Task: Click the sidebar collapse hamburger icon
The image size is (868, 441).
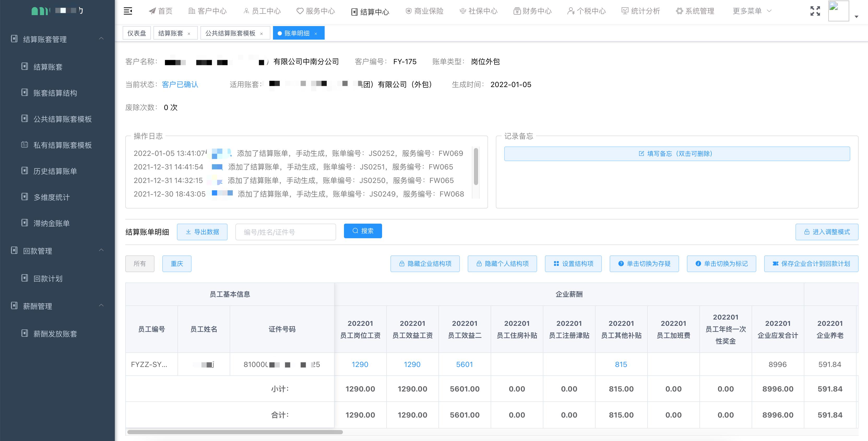Action: point(128,11)
